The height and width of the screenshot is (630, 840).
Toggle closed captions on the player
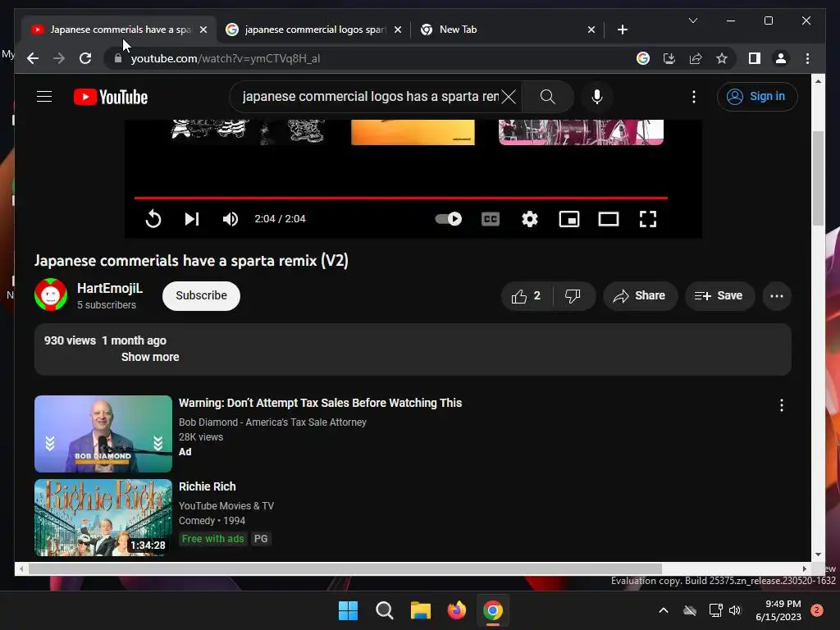(x=491, y=218)
